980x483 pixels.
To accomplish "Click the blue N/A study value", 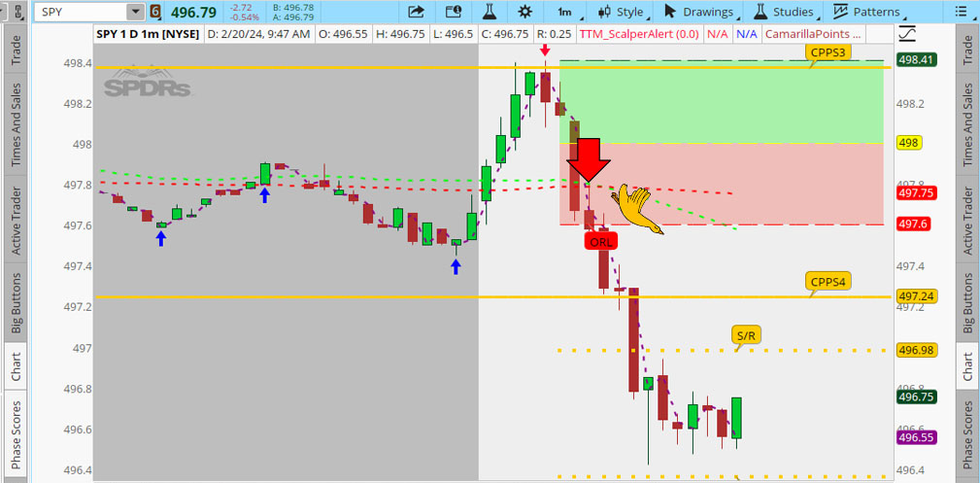I will (x=746, y=34).
